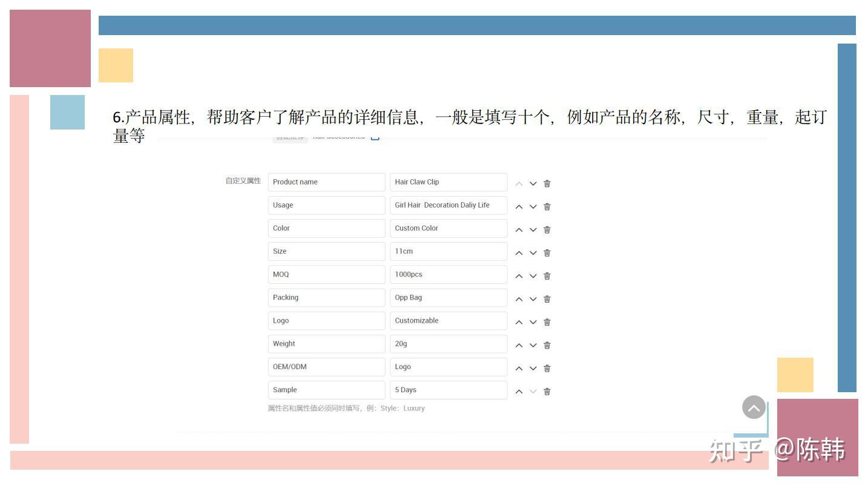Edit the Sample attribute name field
868x486 pixels.
click(327, 390)
